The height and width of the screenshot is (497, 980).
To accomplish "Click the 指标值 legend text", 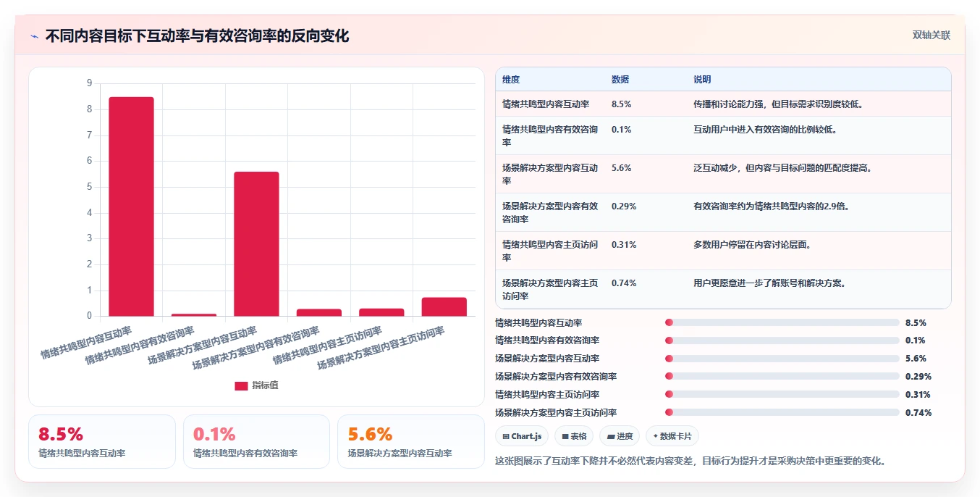I will point(265,385).
